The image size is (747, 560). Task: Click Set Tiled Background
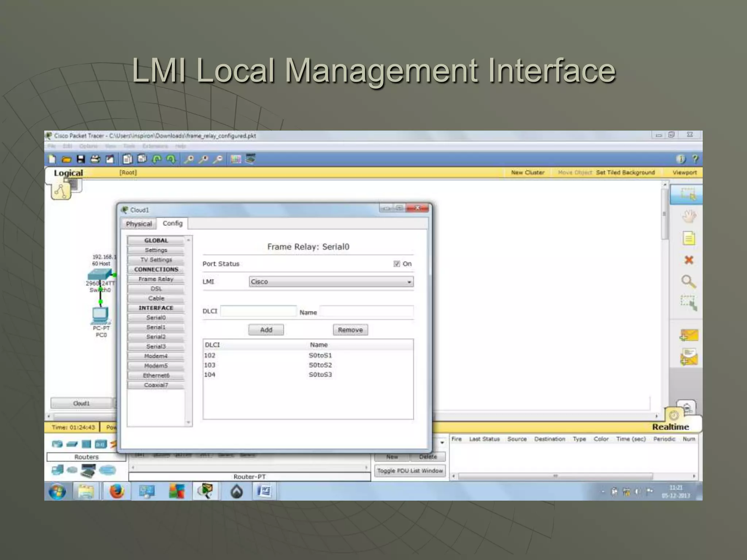pyautogui.click(x=625, y=172)
